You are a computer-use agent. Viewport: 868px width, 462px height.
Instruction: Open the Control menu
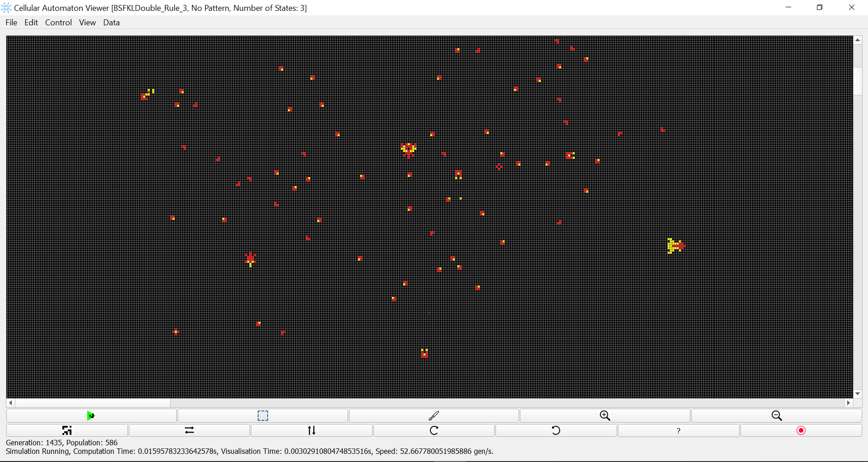click(58, 23)
